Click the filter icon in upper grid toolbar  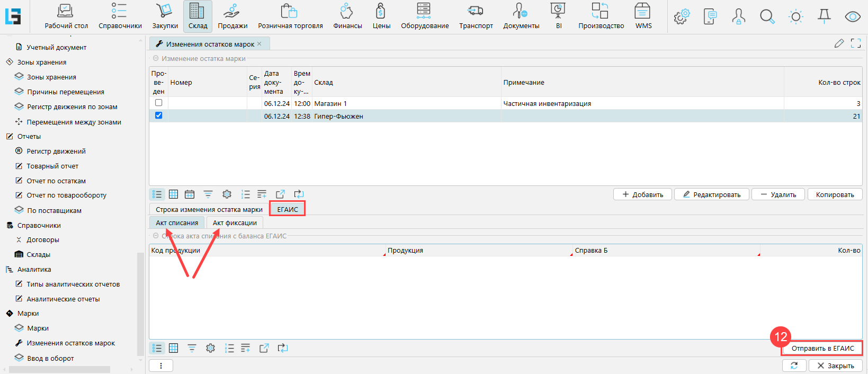208,194
